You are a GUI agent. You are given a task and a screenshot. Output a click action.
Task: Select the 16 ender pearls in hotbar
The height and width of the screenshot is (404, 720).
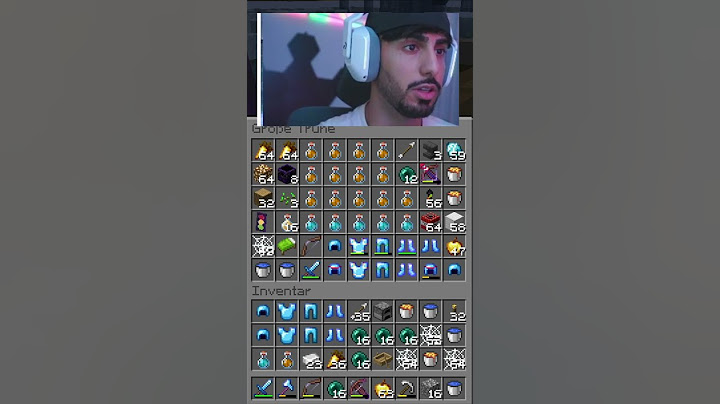point(335,388)
